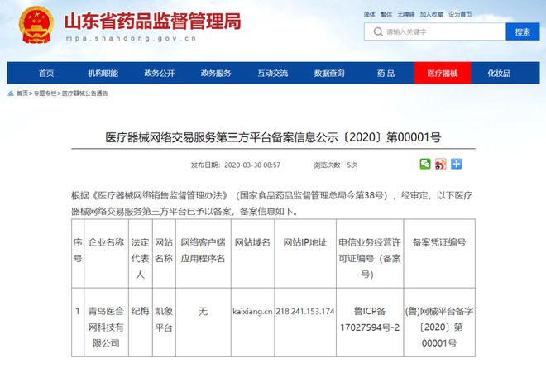Share via WeChat icon

(425, 164)
